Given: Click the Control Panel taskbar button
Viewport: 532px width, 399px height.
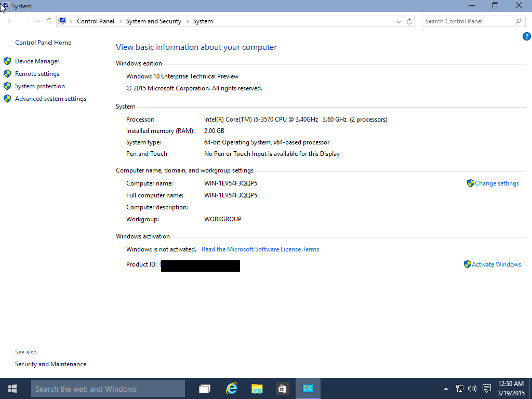Looking at the screenshot, I should coord(308,389).
